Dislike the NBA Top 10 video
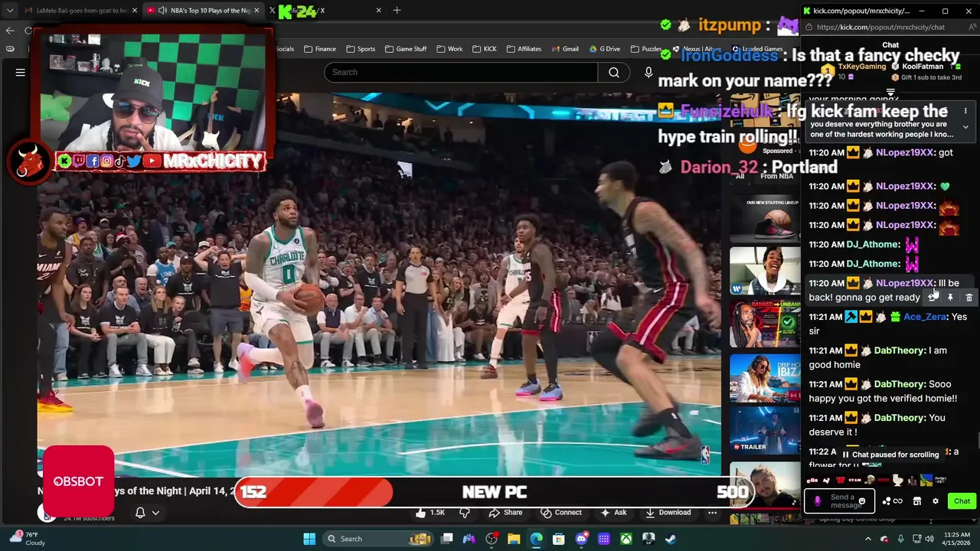Image resolution: width=980 pixels, height=551 pixels. [465, 513]
